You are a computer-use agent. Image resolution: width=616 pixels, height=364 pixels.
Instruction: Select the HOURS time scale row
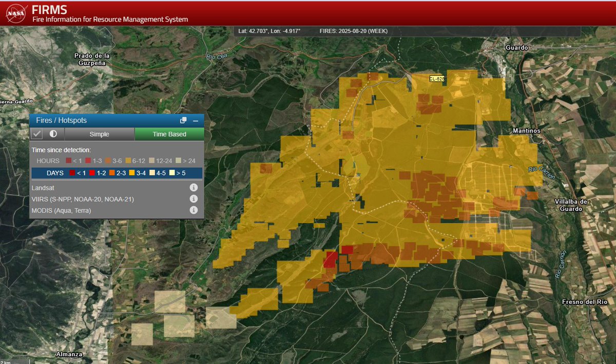(117, 161)
